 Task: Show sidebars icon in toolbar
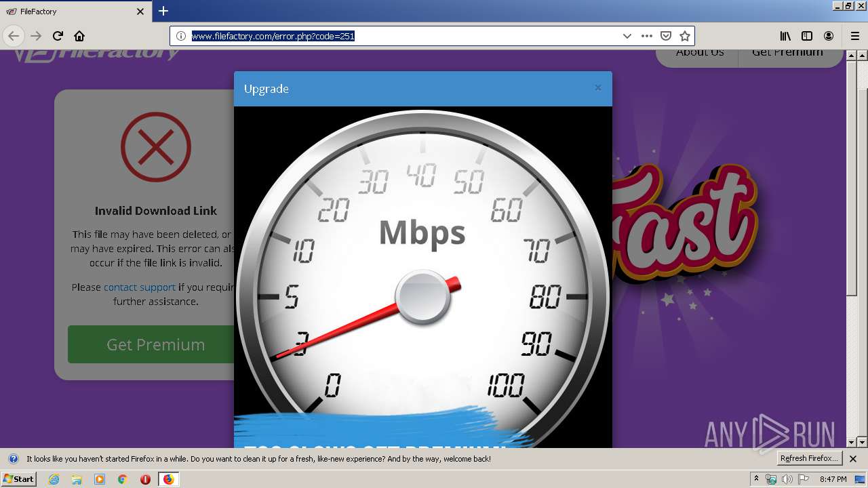[807, 36]
